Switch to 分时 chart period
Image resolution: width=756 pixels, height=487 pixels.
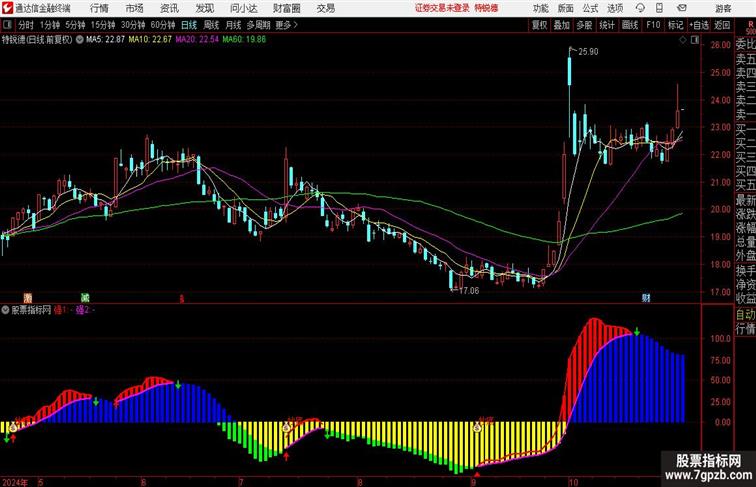(26, 25)
